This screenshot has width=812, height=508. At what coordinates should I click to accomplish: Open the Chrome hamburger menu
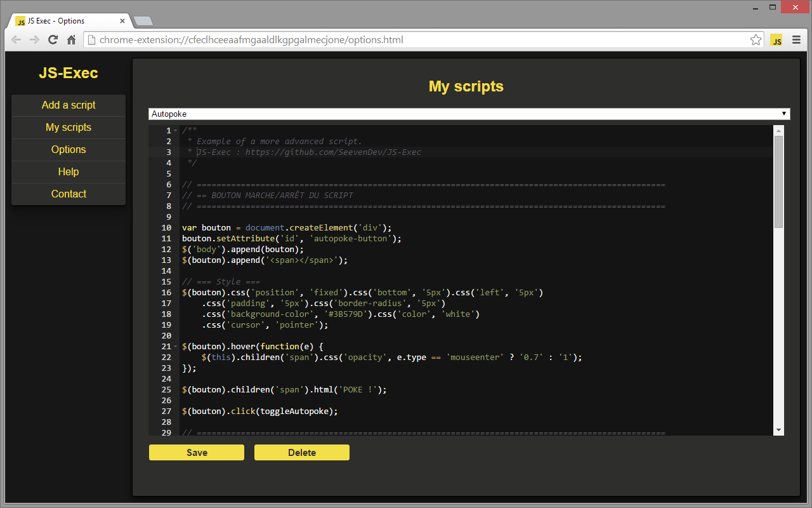tap(796, 40)
